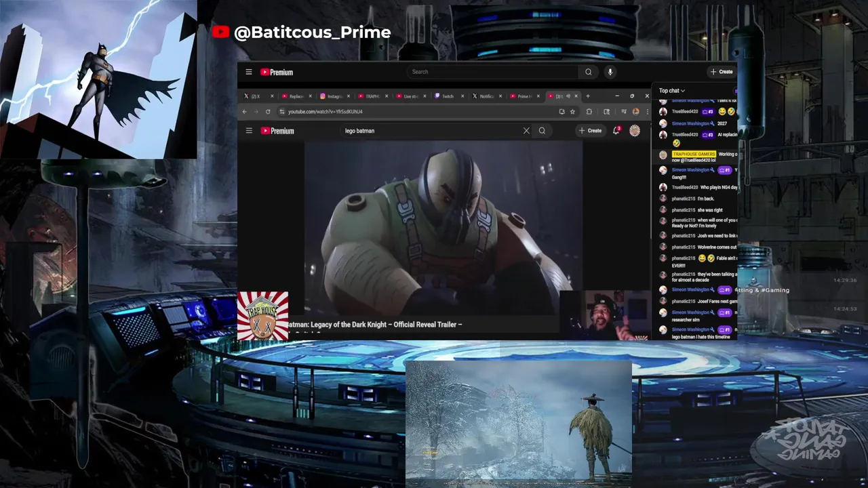Viewport: 868px width, 488px height.
Task: Click Simeon Washington's "2027" message
Action: coord(722,123)
